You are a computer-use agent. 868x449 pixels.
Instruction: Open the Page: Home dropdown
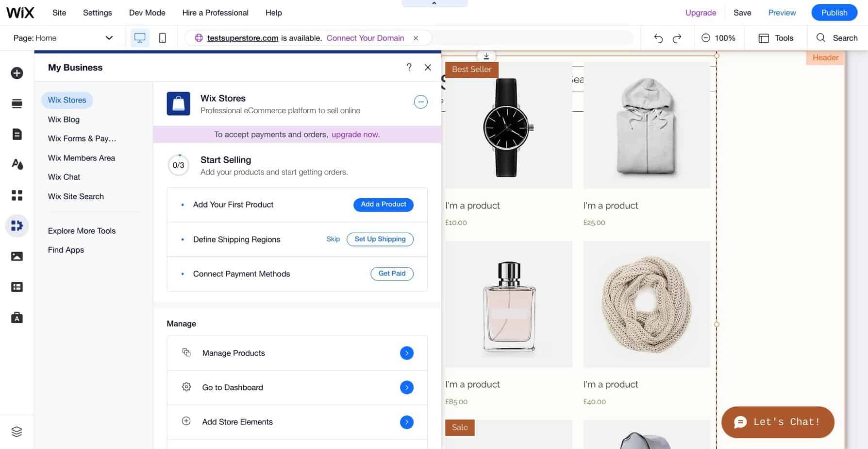(x=63, y=38)
